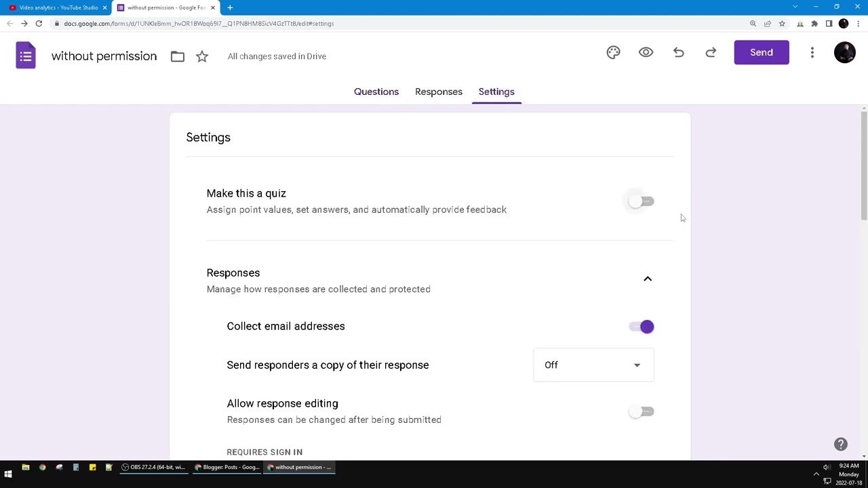Image resolution: width=868 pixels, height=488 pixels.
Task: Switch to the Questions tab
Action: 376,91
